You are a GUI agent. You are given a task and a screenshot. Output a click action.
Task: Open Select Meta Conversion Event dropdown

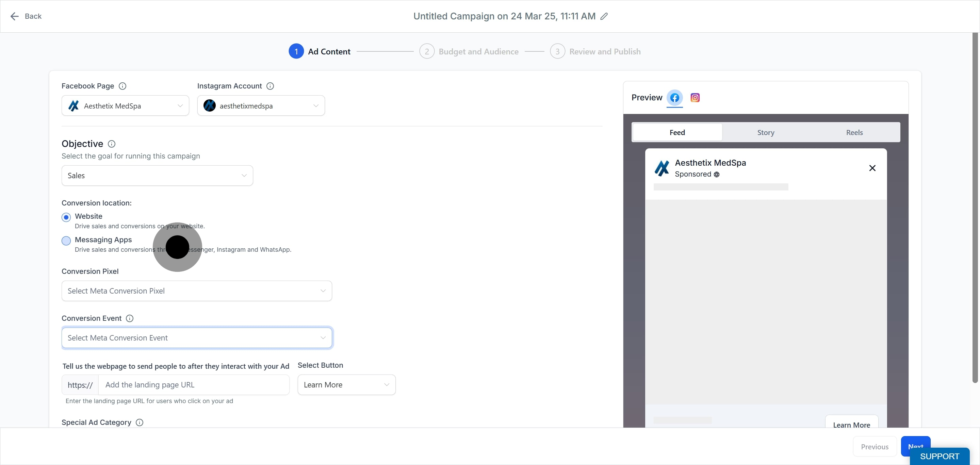197,338
